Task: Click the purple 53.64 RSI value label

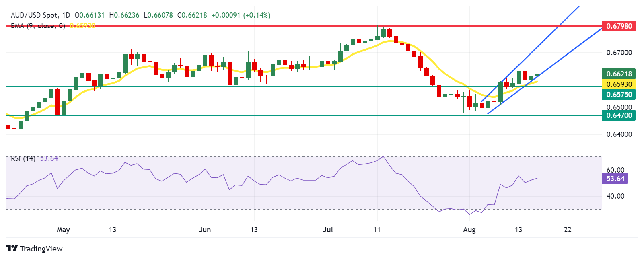Action: (x=615, y=179)
